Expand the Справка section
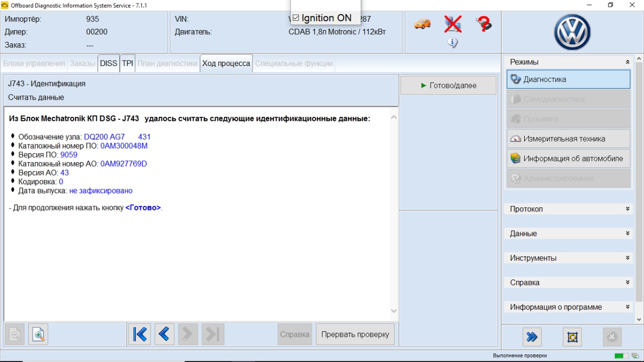This screenshot has height=362, width=644. [627, 282]
